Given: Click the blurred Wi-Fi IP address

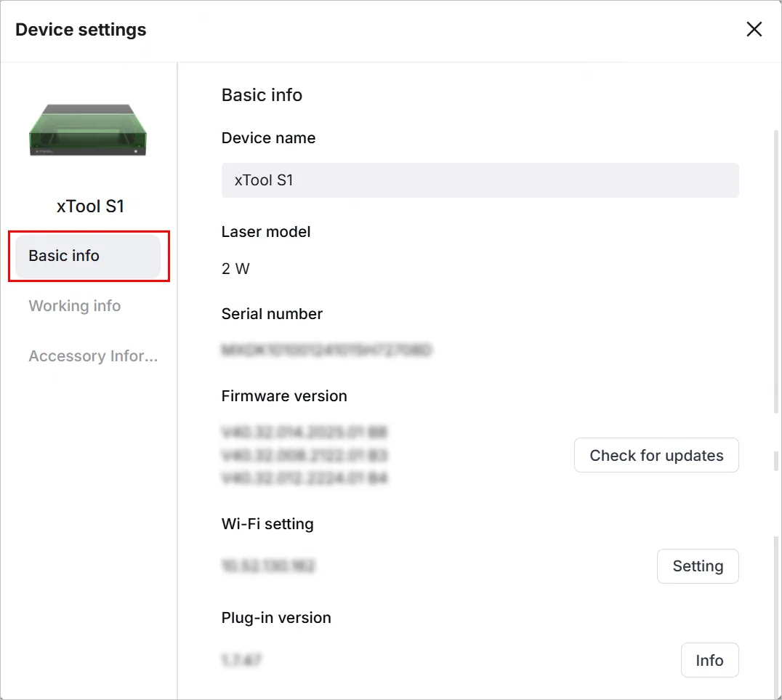Looking at the screenshot, I should click(x=268, y=566).
